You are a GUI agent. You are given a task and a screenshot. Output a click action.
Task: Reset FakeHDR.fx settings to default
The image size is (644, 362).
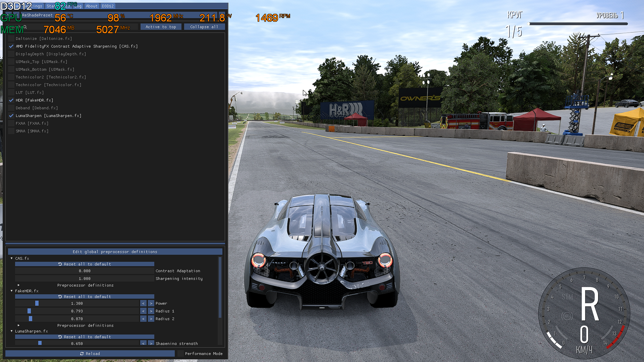point(85,297)
